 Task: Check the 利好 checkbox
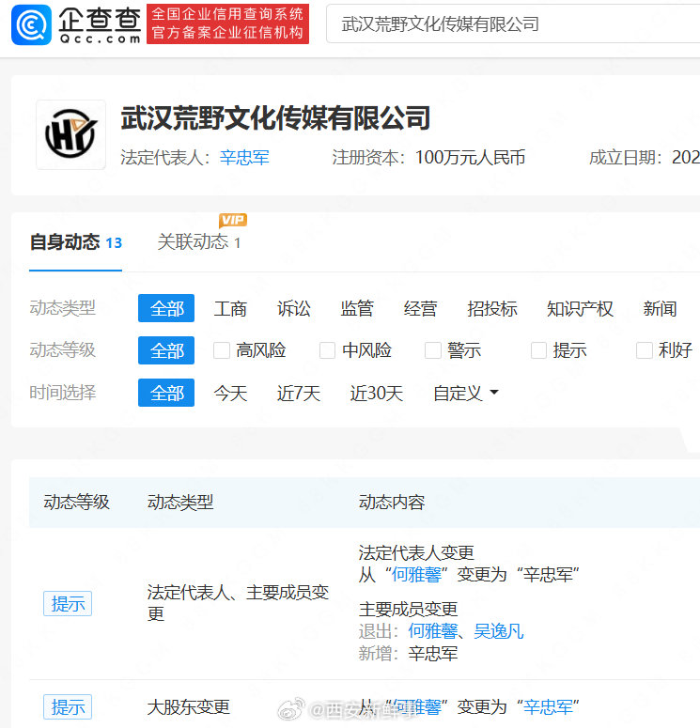click(645, 350)
